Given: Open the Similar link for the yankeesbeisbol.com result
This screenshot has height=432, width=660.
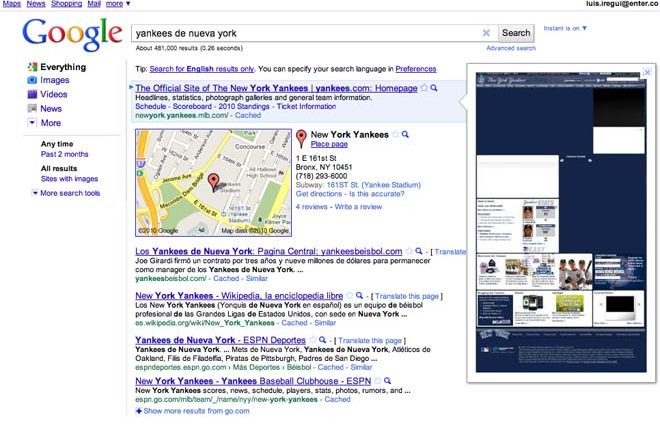Looking at the screenshot, I should click(257, 278).
